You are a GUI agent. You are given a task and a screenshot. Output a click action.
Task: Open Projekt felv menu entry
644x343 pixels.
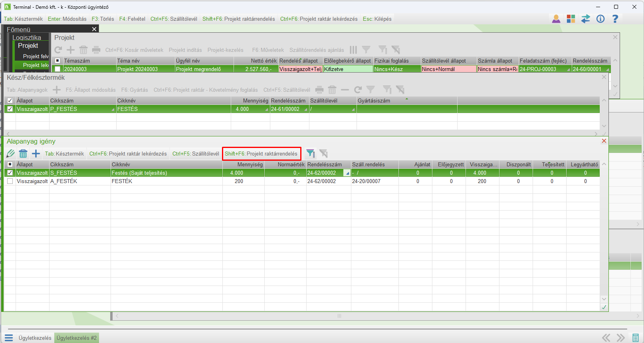[36, 56]
